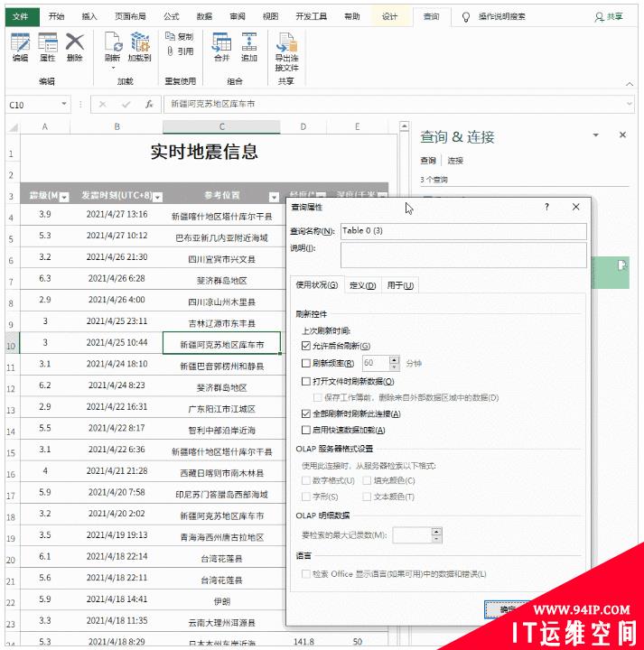The image size is (644, 650).
Task: Click the 删除 delete query icon
Action: coord(75,42)
